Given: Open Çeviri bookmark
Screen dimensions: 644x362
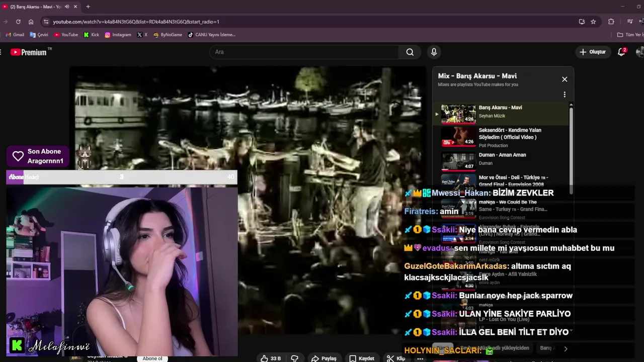Looking at the screenshot, I should 39,35.
